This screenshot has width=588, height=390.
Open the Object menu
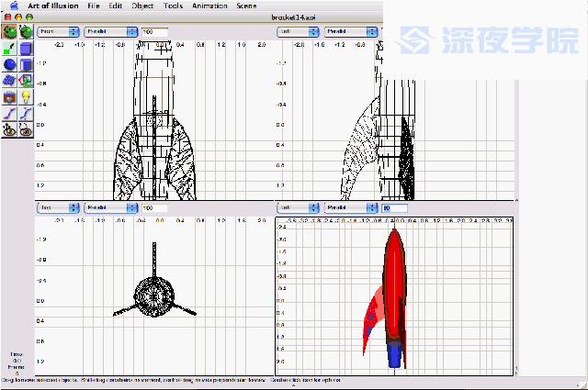[x=142, y=6]
